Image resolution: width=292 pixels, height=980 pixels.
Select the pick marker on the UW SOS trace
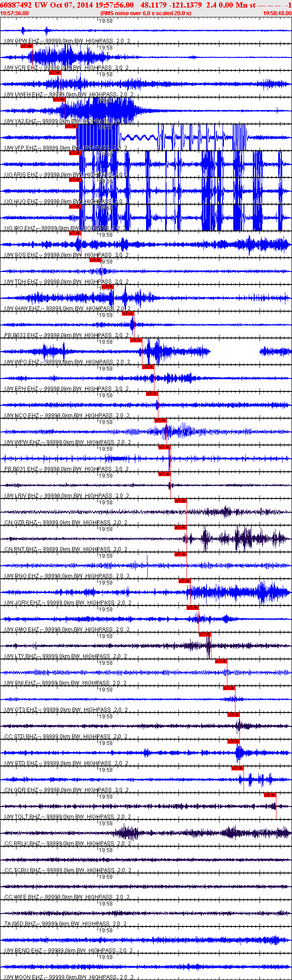75,233
